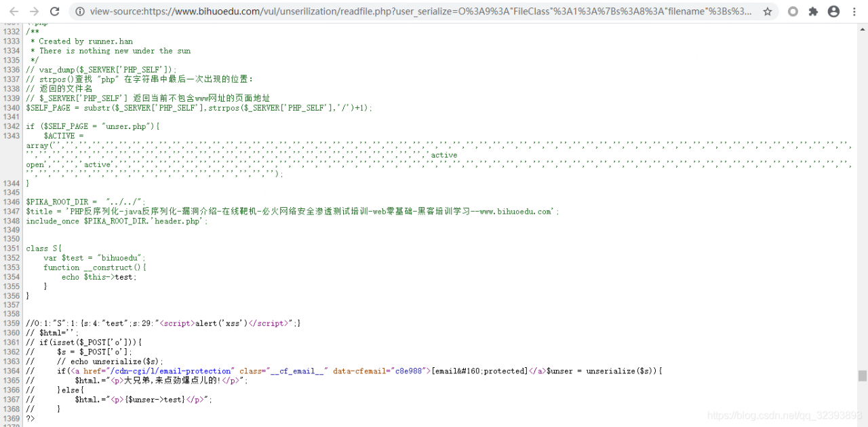This screenshot has height=427, width=868.
Task: Open the Chrome three-dot menu
Action: click(x=854, y=12)
